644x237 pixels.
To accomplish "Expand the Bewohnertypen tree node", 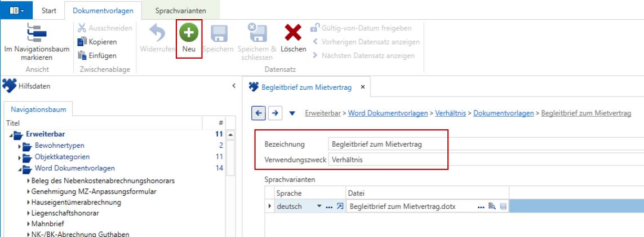I will coord(19,146).
